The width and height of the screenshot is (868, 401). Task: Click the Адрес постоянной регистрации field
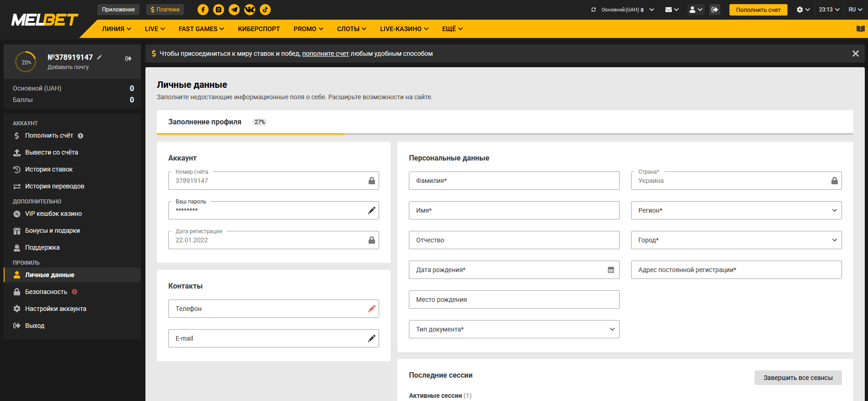[736, 270]
